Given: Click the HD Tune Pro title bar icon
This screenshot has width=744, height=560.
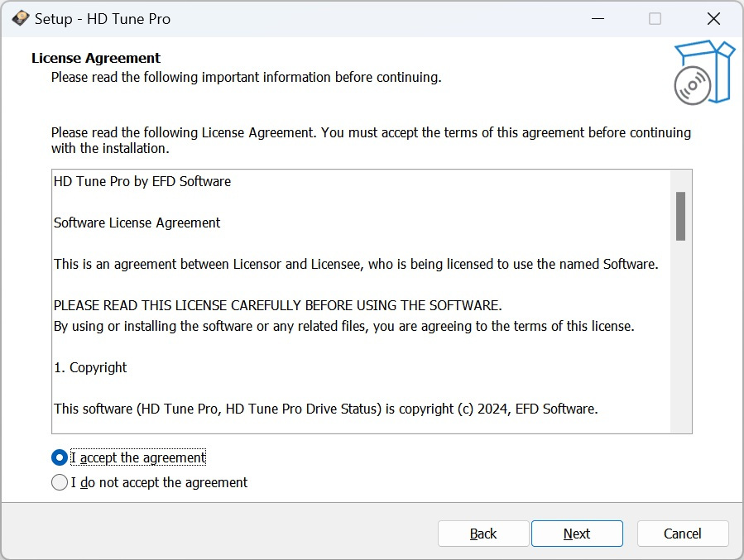Looking at the screenshot, I should 21,18.
